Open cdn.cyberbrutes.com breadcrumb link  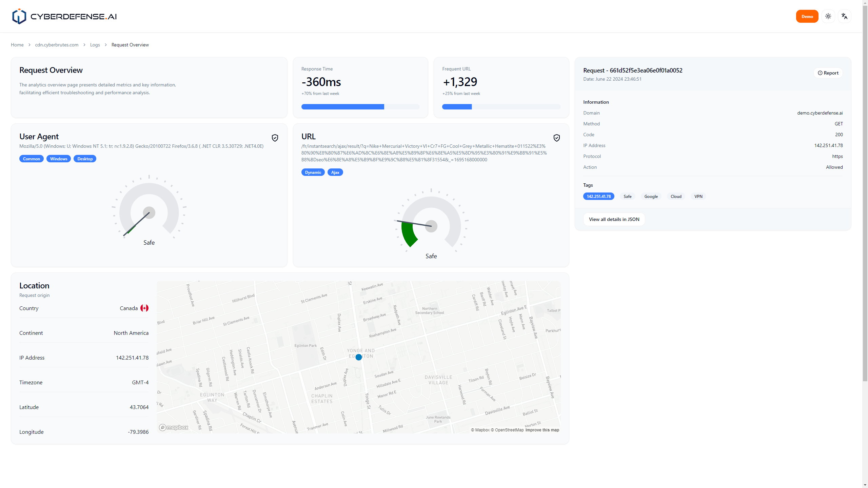point(57,45)
